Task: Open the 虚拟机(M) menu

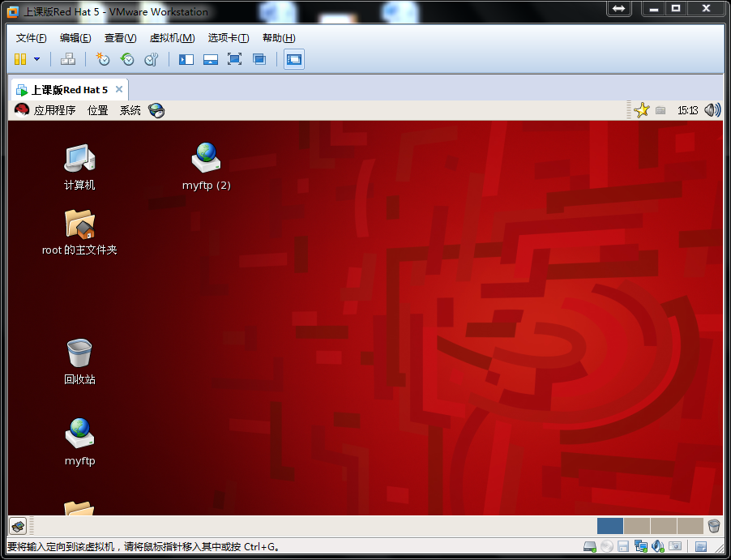Action: pos(172,38)
